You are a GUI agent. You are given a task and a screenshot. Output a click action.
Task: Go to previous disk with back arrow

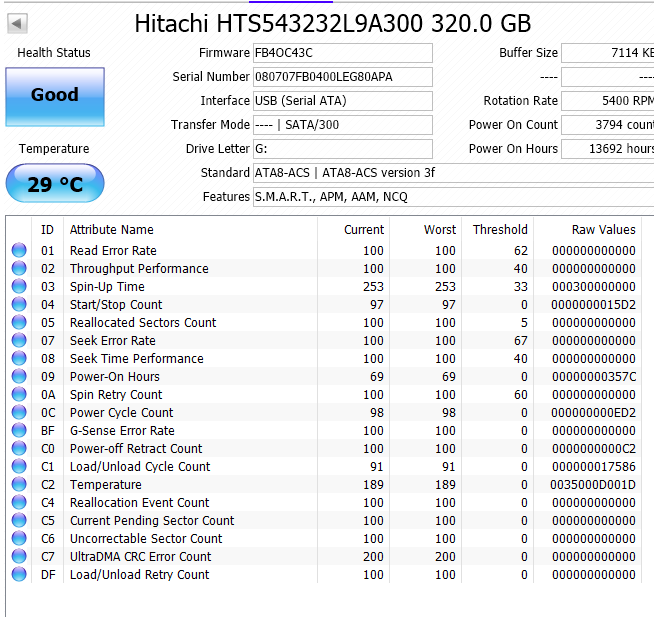18,23
